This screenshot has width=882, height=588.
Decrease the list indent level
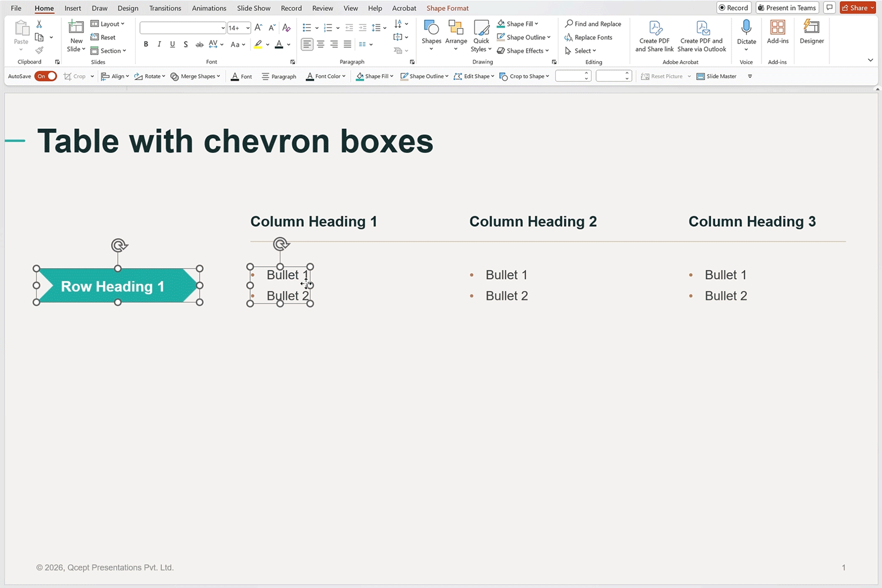click(x=349, y=28)
